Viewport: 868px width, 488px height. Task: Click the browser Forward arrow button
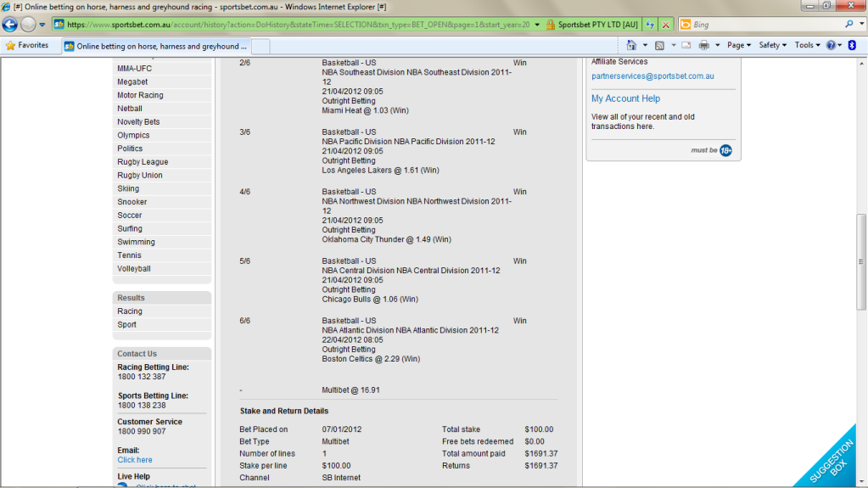28,25
